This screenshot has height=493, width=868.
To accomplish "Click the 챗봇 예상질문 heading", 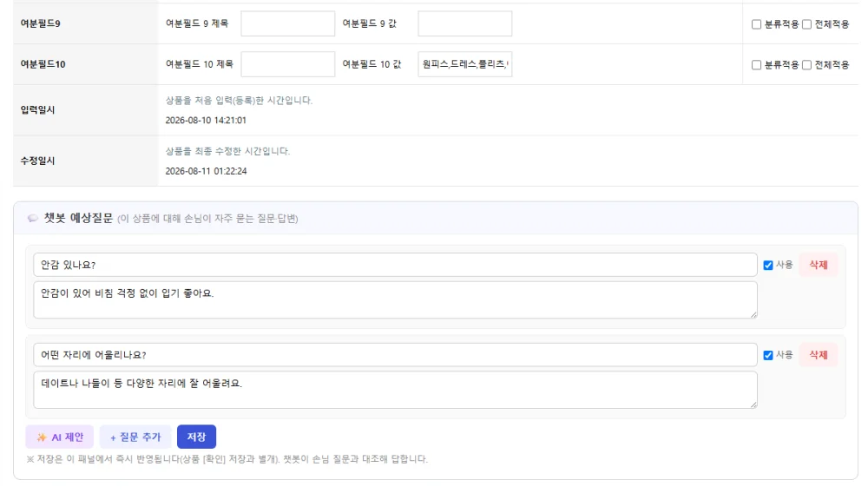I will 78,219.
